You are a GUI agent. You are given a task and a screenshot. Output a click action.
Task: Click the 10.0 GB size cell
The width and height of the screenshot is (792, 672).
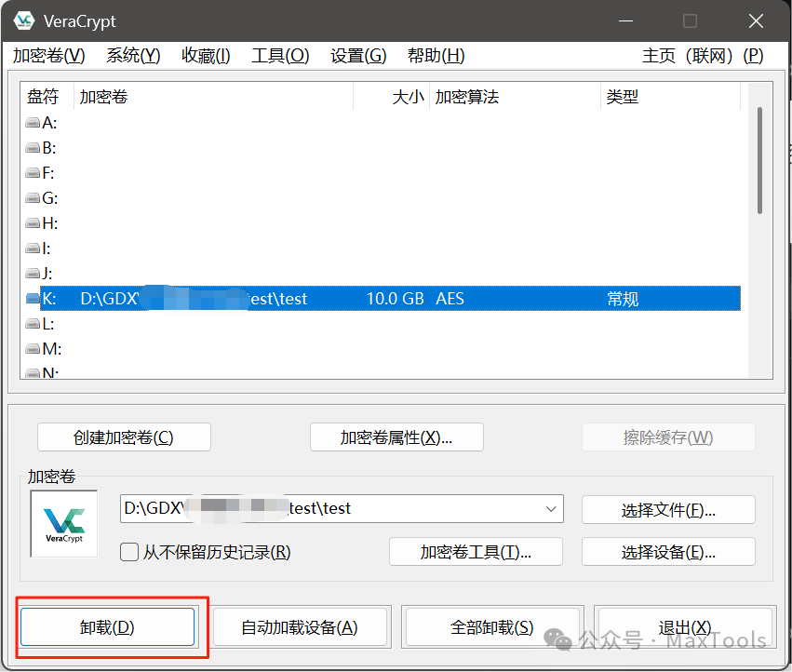(x=395, y=299)
